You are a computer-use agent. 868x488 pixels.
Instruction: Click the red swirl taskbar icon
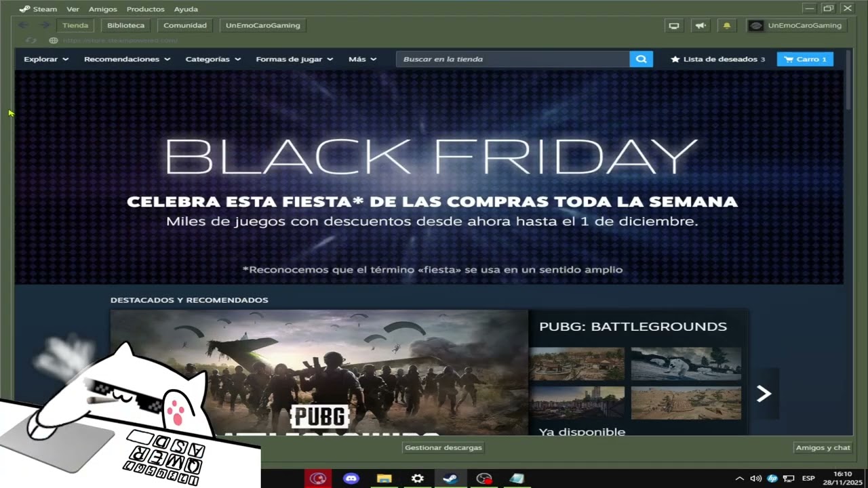[x=317, y=479]
